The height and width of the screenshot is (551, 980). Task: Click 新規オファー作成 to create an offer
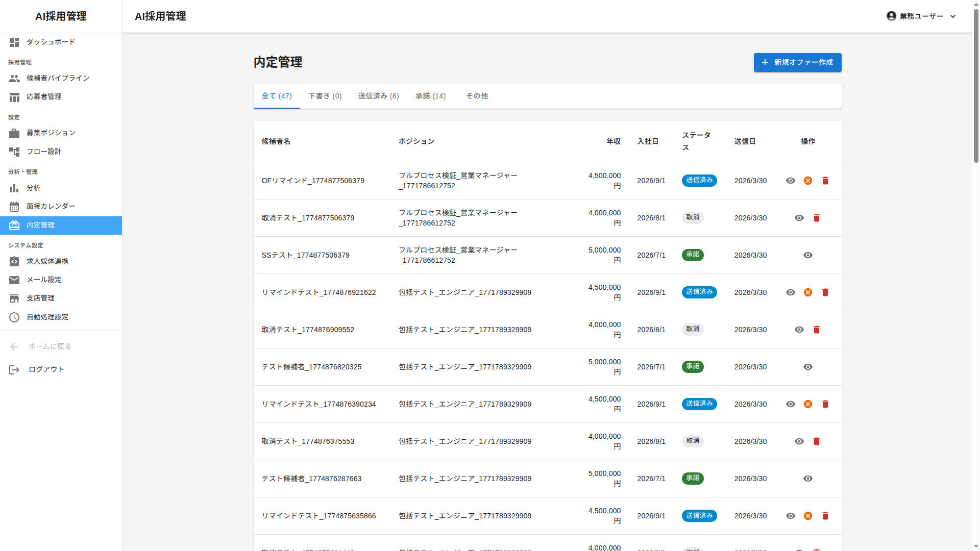pos(797,62)
